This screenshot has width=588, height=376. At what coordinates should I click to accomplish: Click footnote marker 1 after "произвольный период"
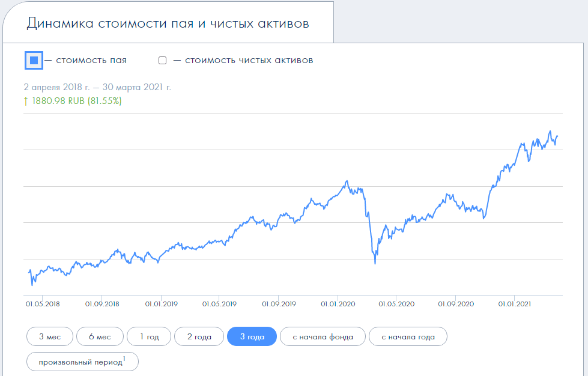tap(124, 359)
